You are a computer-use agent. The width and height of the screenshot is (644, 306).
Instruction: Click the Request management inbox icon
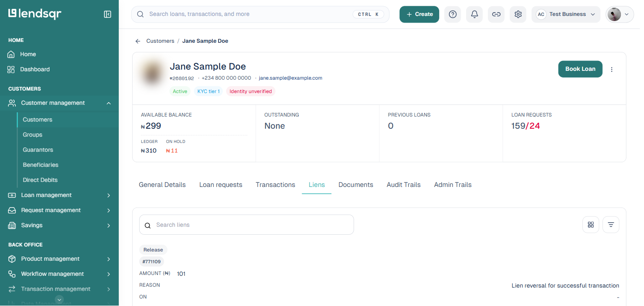12,210
